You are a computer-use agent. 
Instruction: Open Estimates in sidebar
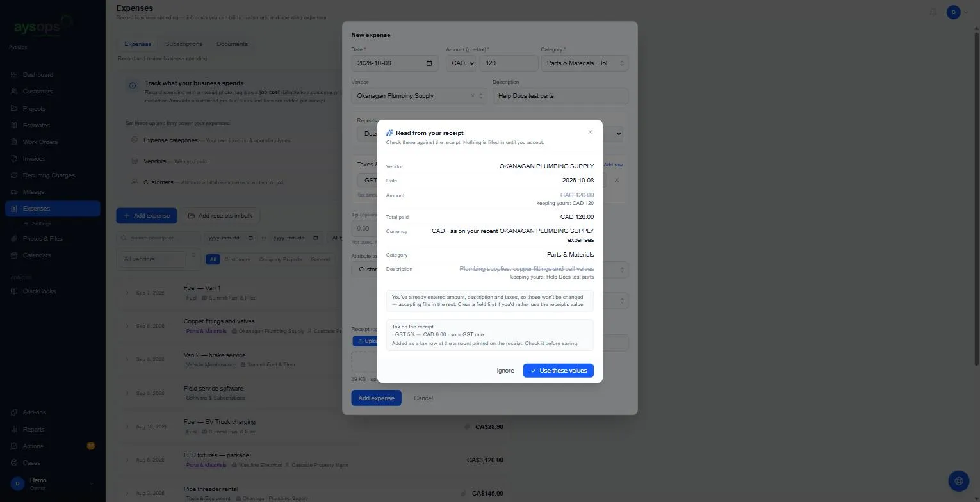click(36, 125)
